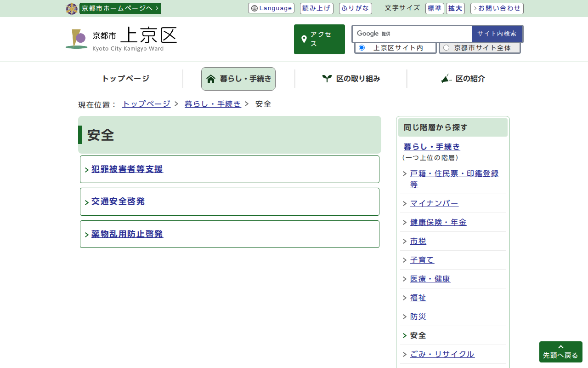Select the 上京区サイト内 radio button
The width and height of the screenshot is (588, 368).
pos(362,48)
